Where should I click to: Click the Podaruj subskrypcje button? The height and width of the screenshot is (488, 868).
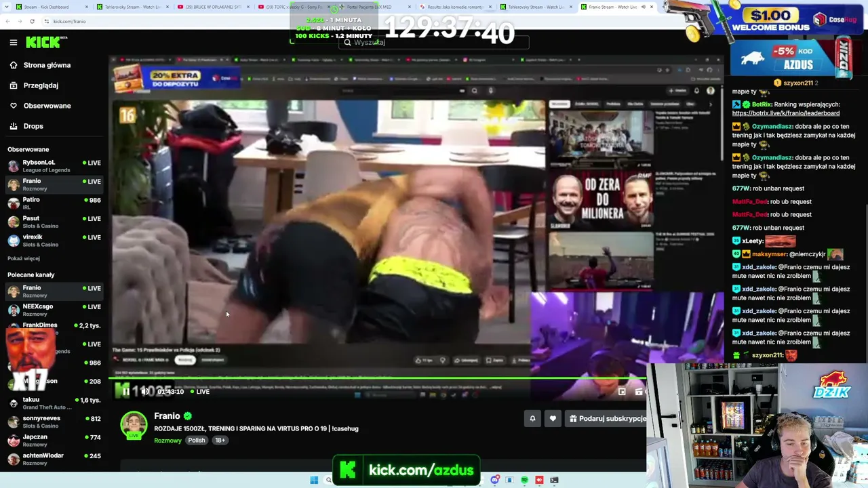coord(607,419)
